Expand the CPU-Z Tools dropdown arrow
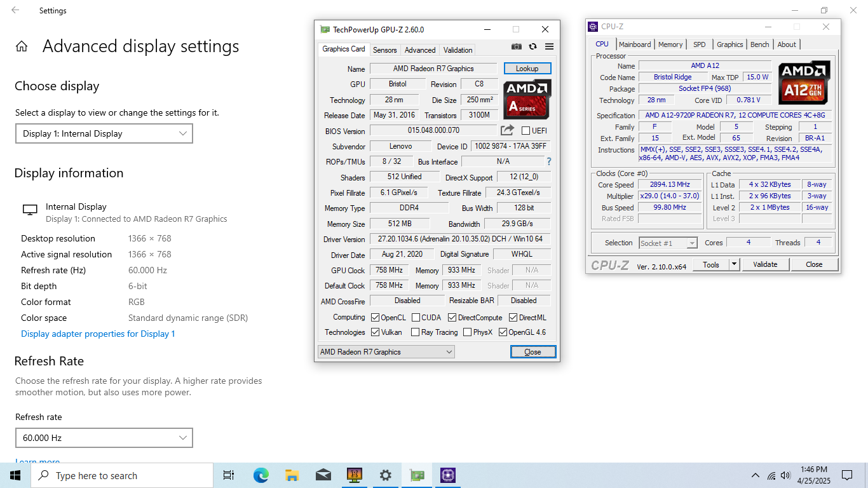This screenshot has height=488, width=868. click(x=734, y=264)
